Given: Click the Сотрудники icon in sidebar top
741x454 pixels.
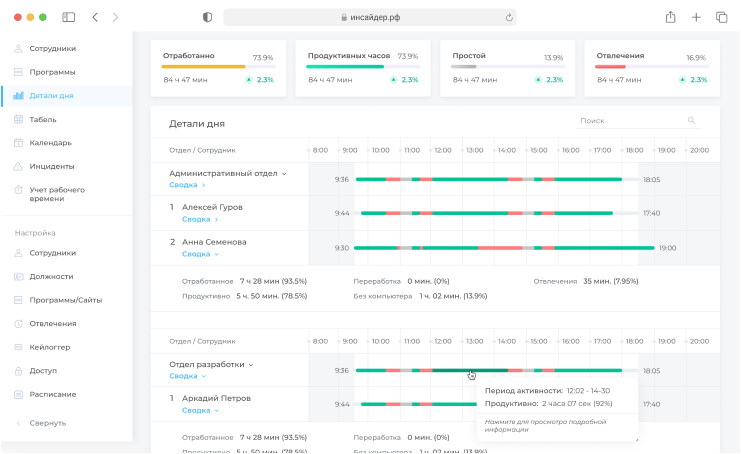Looking at the screenshot, I should pyautogui.click(x=18, y=49).
